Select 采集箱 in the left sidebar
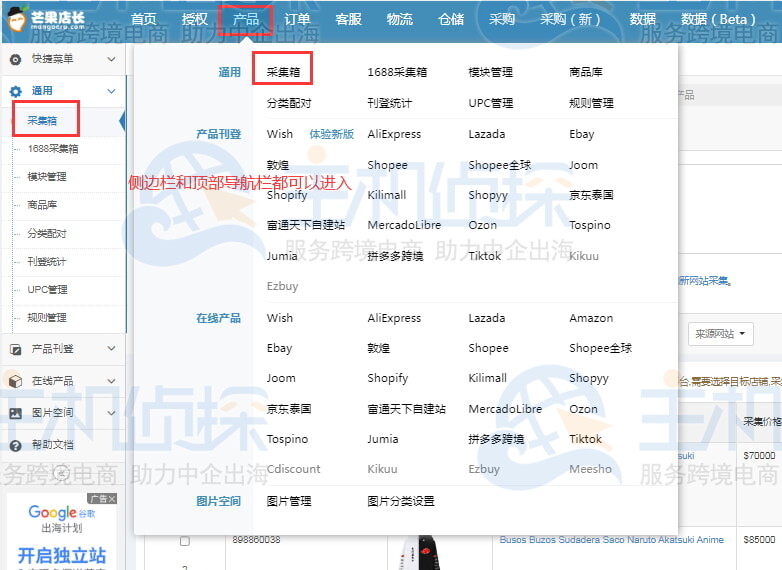 tap(42, 120)
